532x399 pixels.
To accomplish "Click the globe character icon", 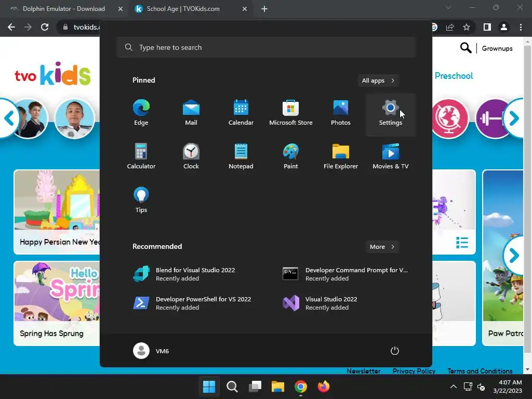I will pyautogui.click(x=450, y=118).
